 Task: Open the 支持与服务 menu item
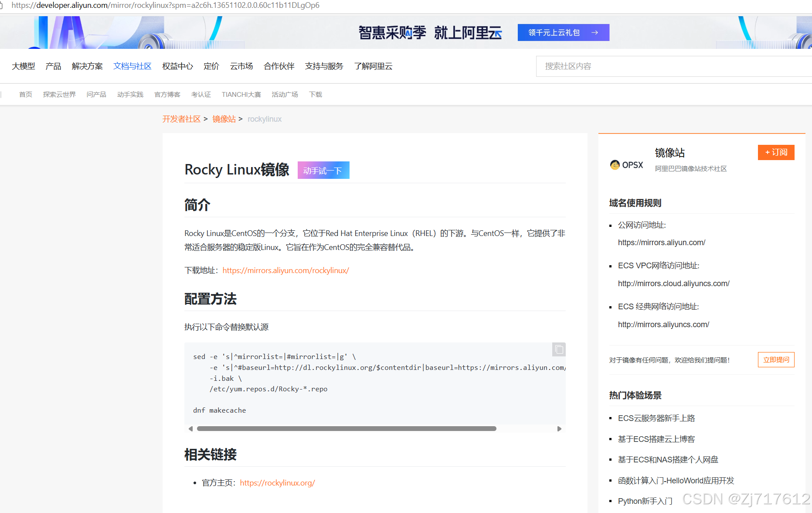(324, 66)
